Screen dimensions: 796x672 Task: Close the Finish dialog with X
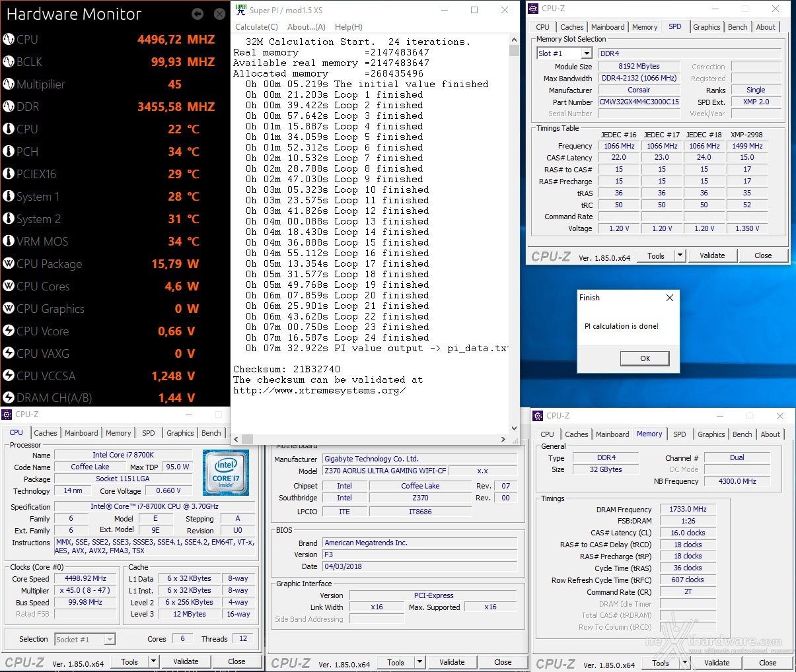coord(670,298)
